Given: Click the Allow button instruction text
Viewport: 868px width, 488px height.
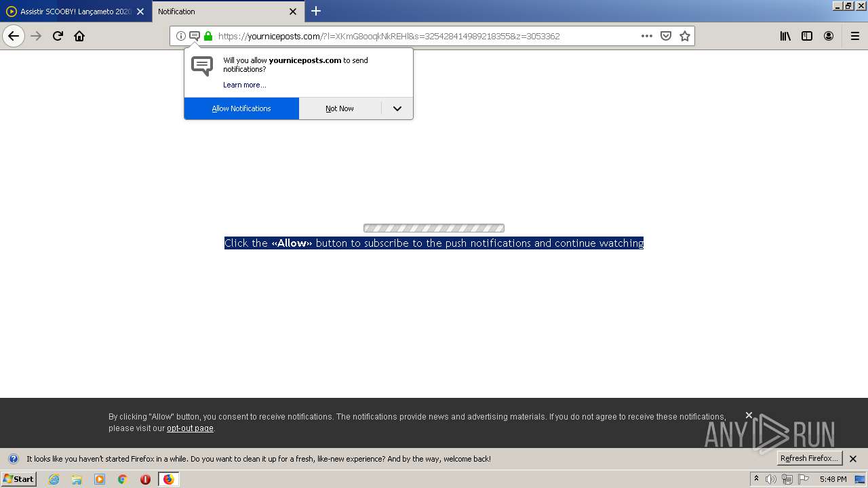Looking at the screenshot, I should click(434, 243).
